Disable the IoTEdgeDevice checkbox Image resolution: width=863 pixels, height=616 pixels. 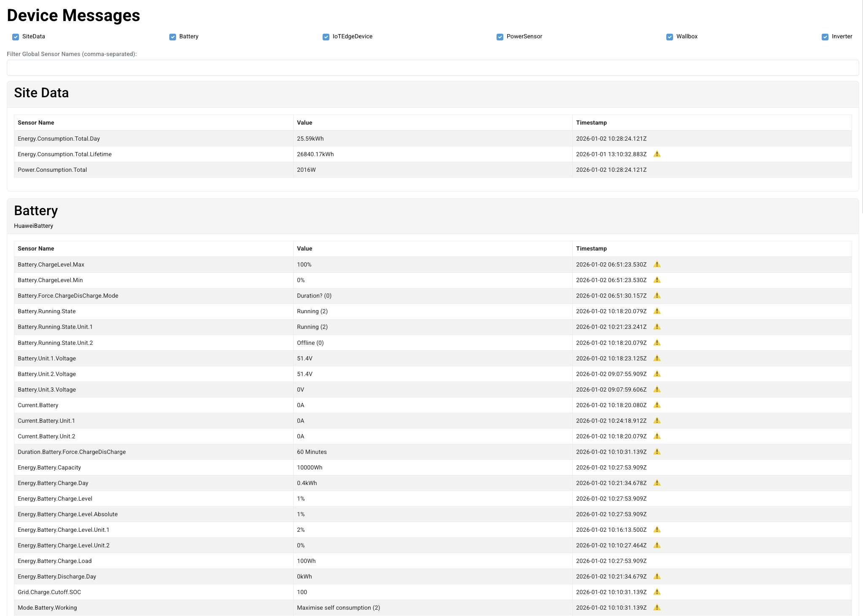326,37
